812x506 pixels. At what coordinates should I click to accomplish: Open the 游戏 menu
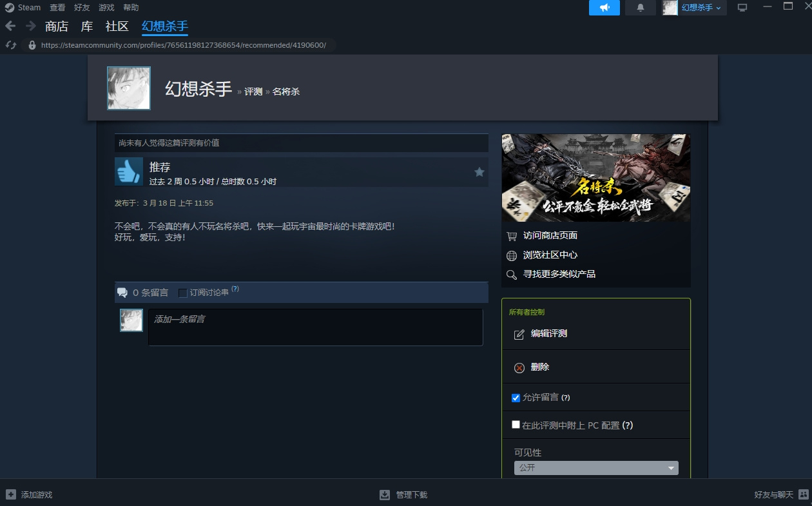coord(106,8)
